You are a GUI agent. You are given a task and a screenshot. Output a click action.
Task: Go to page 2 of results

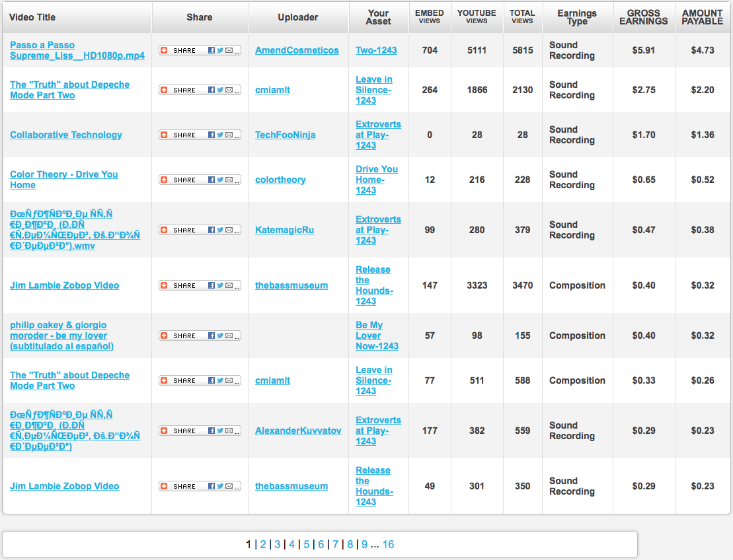click(x=262, y=544)
